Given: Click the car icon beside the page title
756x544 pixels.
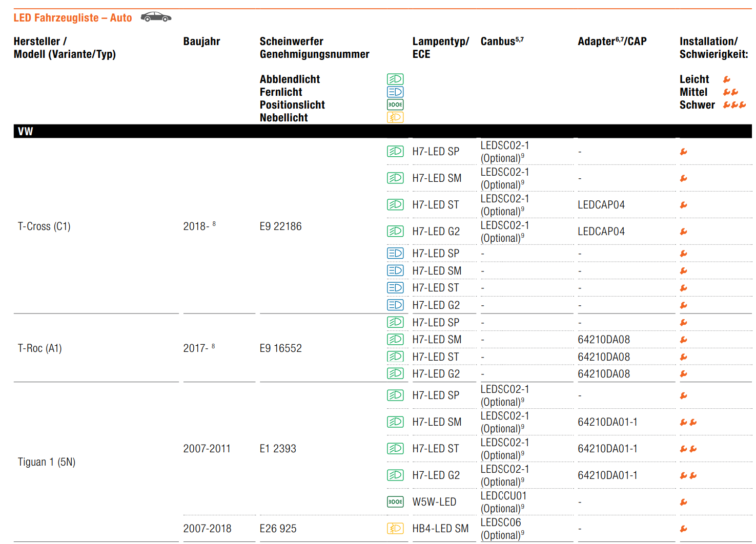Looking at the screenshot, I should (x=156, y=17).
